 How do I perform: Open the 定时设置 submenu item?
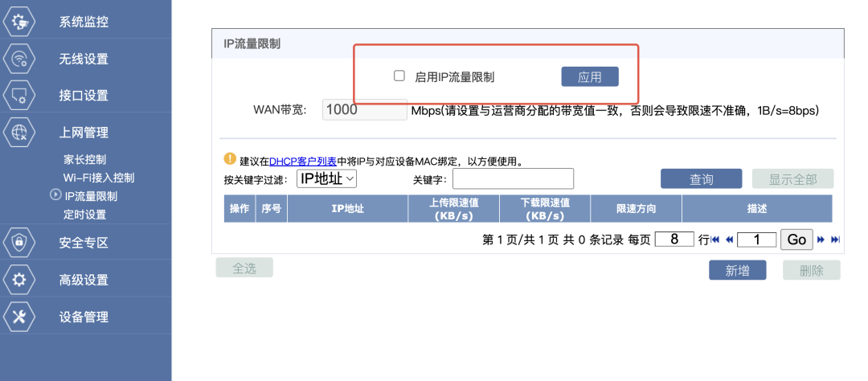point(84,215)
